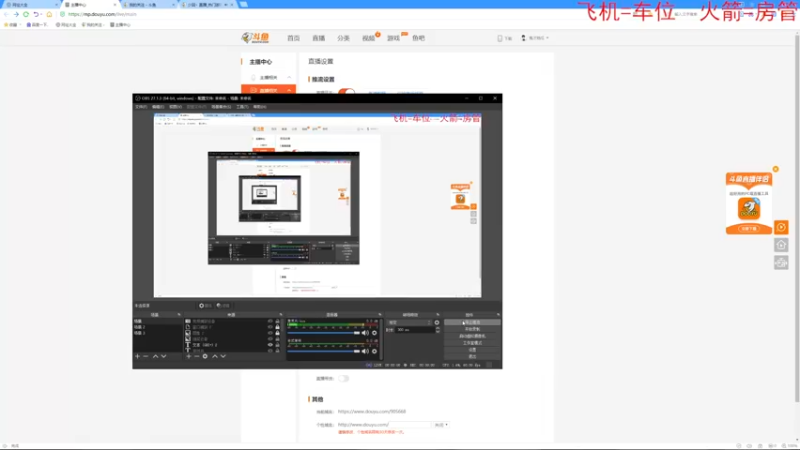Move source down in OBS Sources dock
Viewport: 800px width, 450px height.
[223, 356]
